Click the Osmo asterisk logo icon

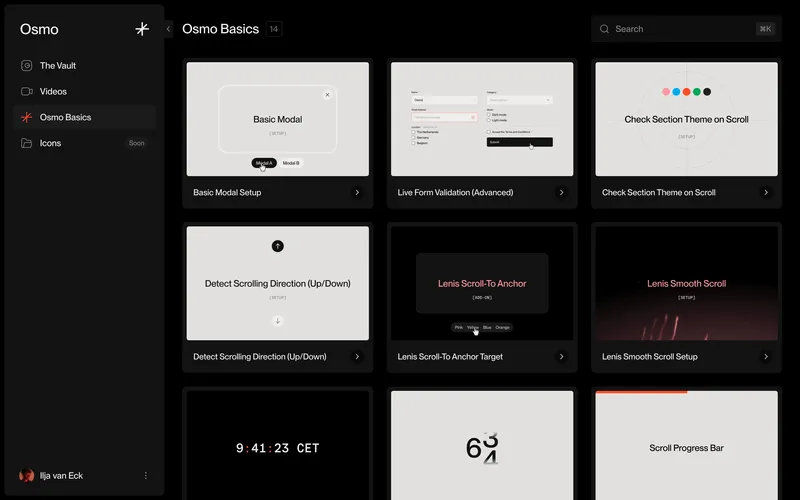coord(142,29)
